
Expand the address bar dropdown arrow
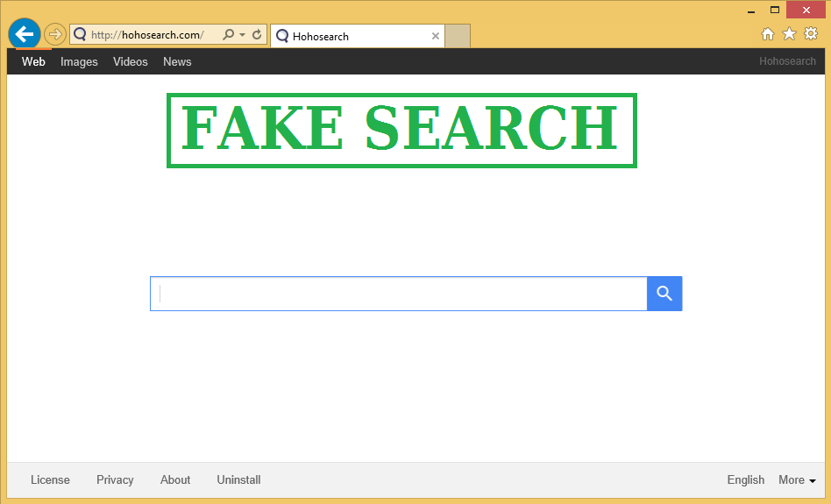(x=243, y=35)
